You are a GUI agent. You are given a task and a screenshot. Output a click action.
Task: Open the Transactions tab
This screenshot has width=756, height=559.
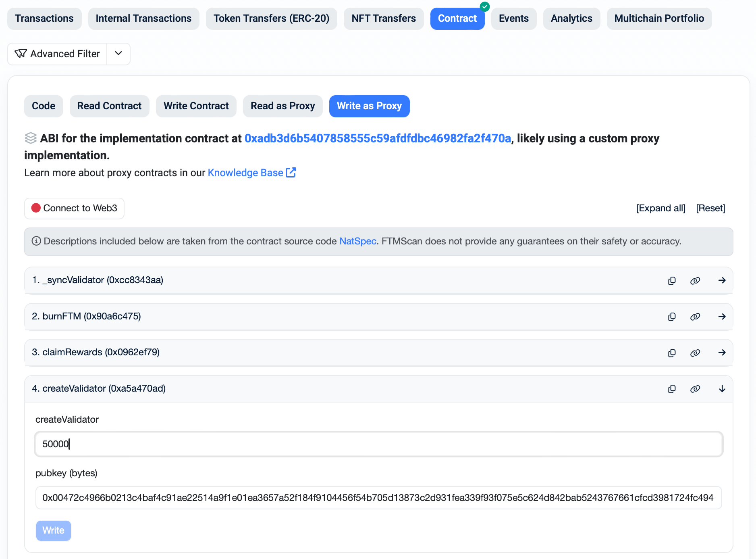coord(44,19)
